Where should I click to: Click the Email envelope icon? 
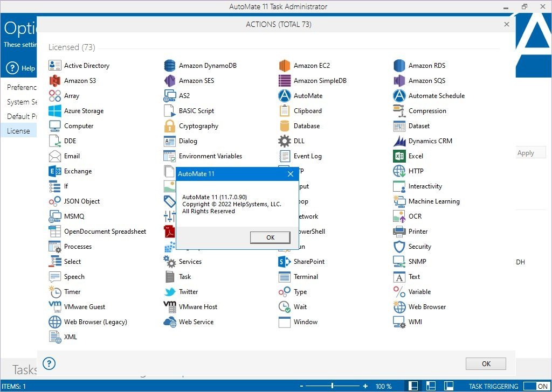(55, 156)
